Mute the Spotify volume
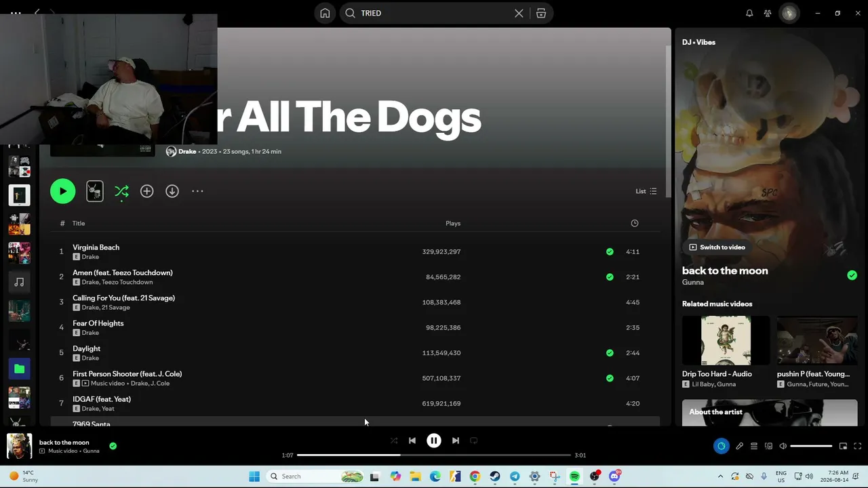This screenshot has height=488, width=868. coord(783,446)
